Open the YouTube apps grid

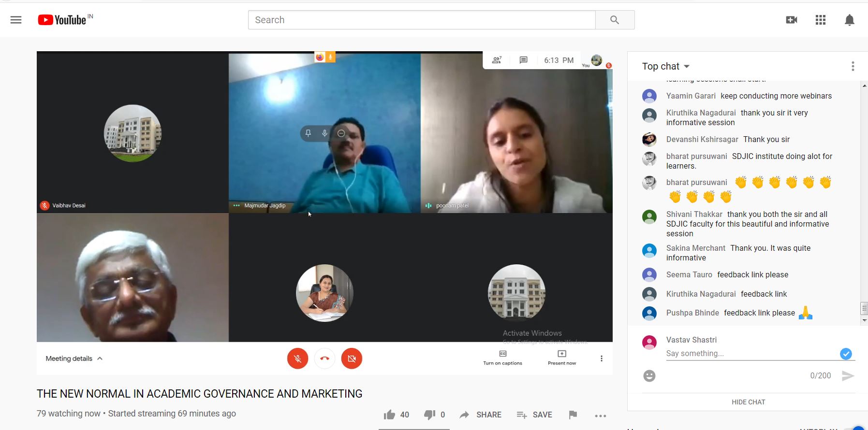[x=821, y=20]
